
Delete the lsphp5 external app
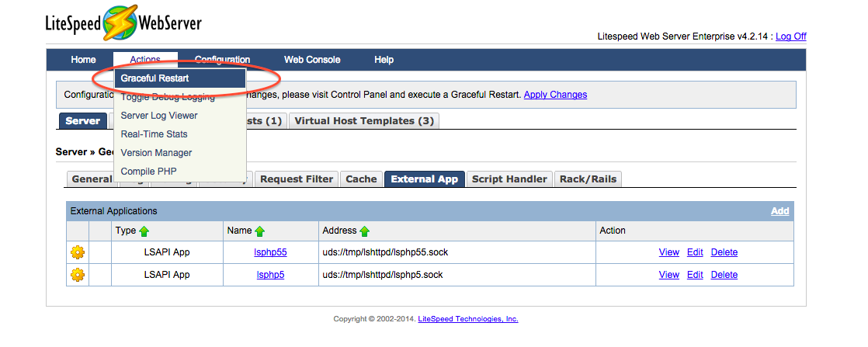[724, 275]
